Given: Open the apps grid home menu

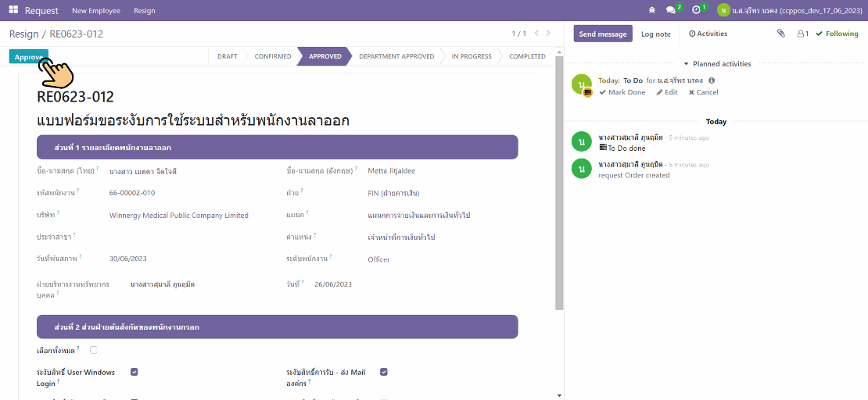Looking at the screenshot, I should click(13, 10).
